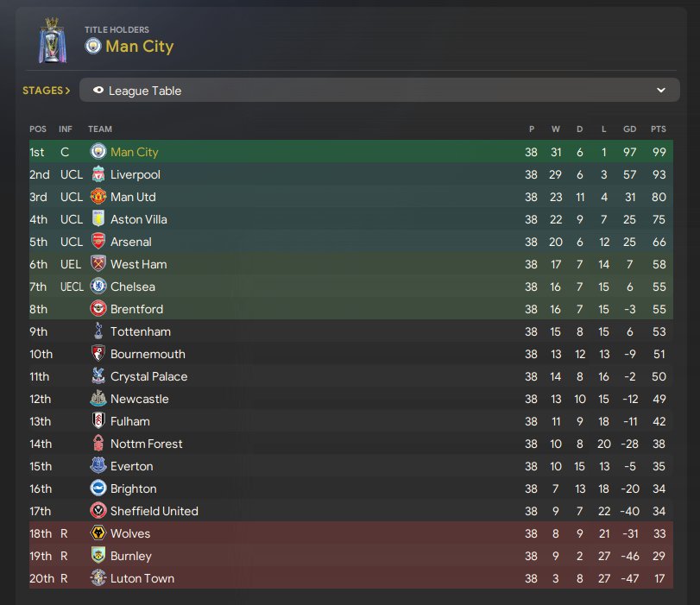Screen dimensions: 700x605
Task: Open the League Table view combo box
Action: (378, 91)
